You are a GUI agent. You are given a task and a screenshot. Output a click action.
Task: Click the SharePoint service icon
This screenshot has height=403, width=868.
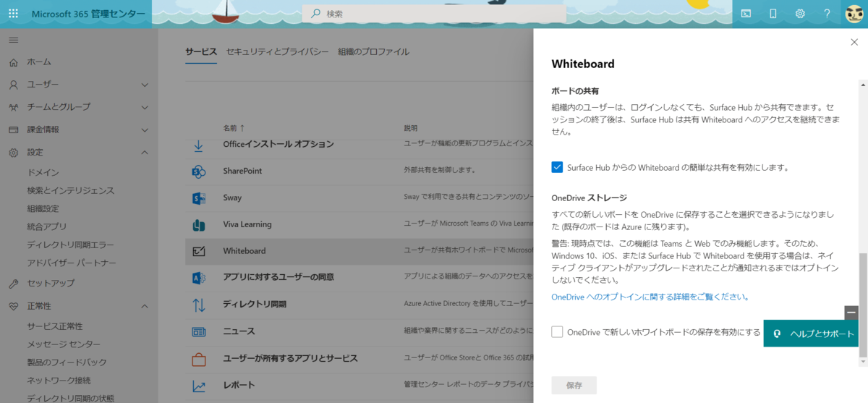199,171
